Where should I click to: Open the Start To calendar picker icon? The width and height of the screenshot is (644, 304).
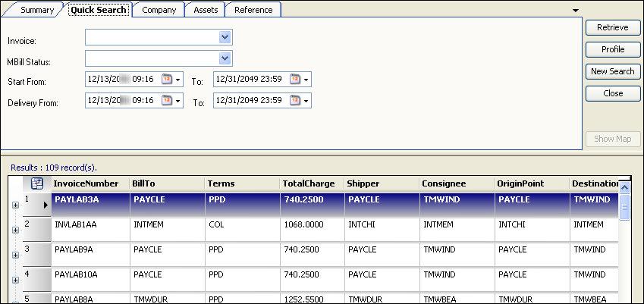295,79
